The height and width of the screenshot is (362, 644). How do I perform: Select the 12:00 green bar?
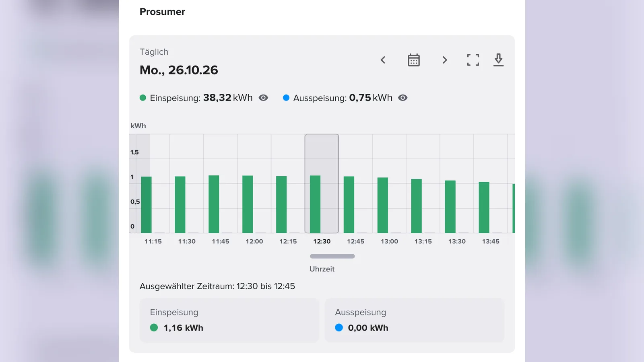tap(248, 204)
